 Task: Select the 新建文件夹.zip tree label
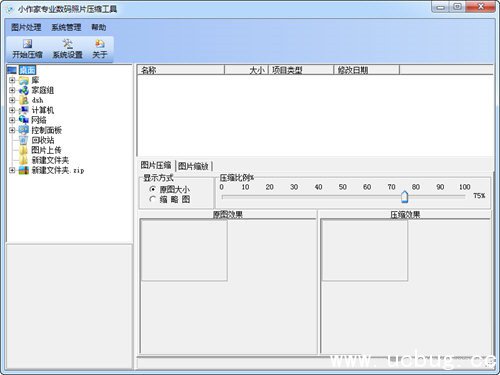coord(58,170)
